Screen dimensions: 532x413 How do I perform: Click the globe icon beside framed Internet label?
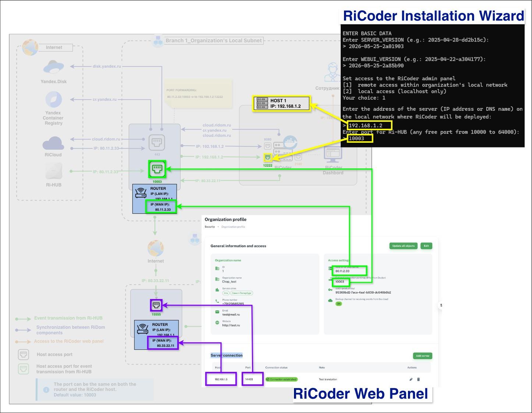(x=30, y=47)
